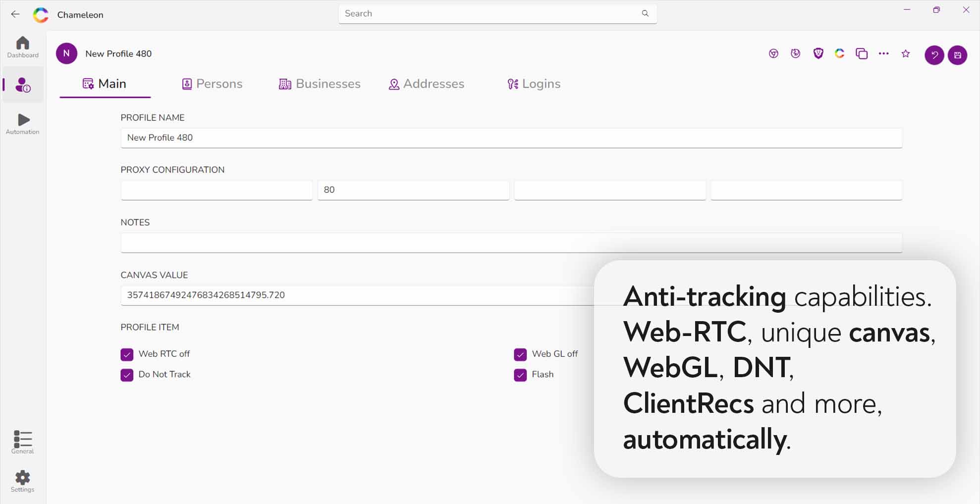Launch the profile in Brave
Viewport: 980px width, 504px height.
point(818,54)
